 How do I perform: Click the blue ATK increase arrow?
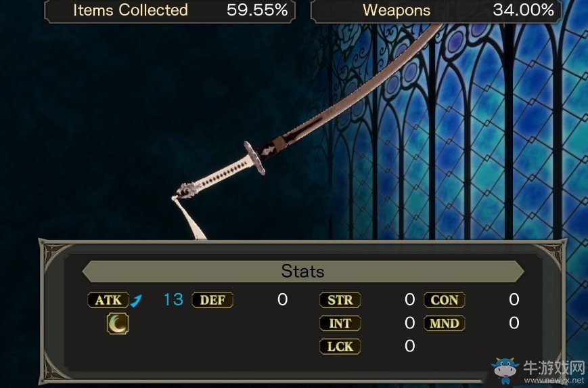(x=137, y=301)
